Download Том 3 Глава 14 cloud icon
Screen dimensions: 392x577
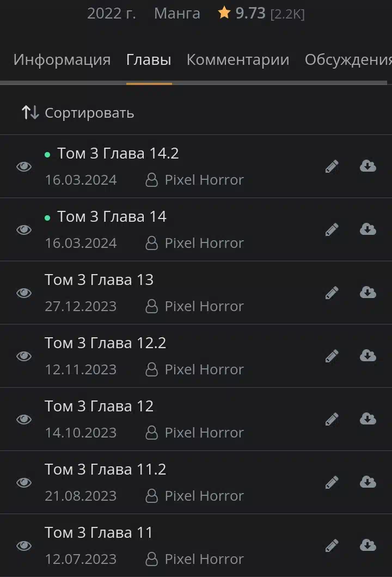[x=367, y=229]
